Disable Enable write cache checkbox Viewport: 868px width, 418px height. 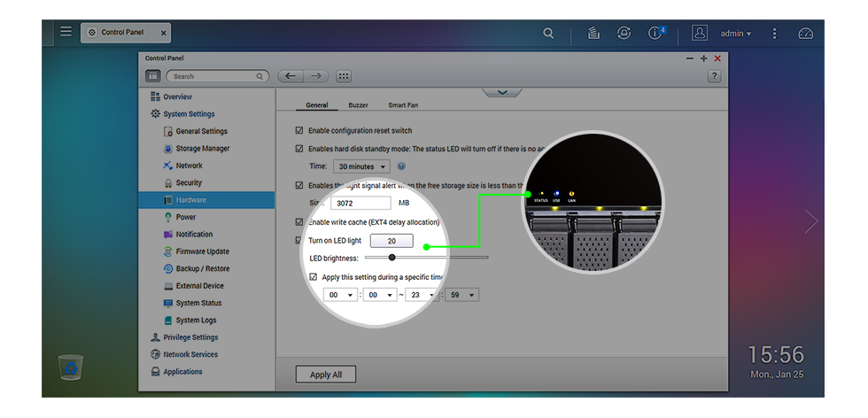pyautogui.click(x=299, y=221)
